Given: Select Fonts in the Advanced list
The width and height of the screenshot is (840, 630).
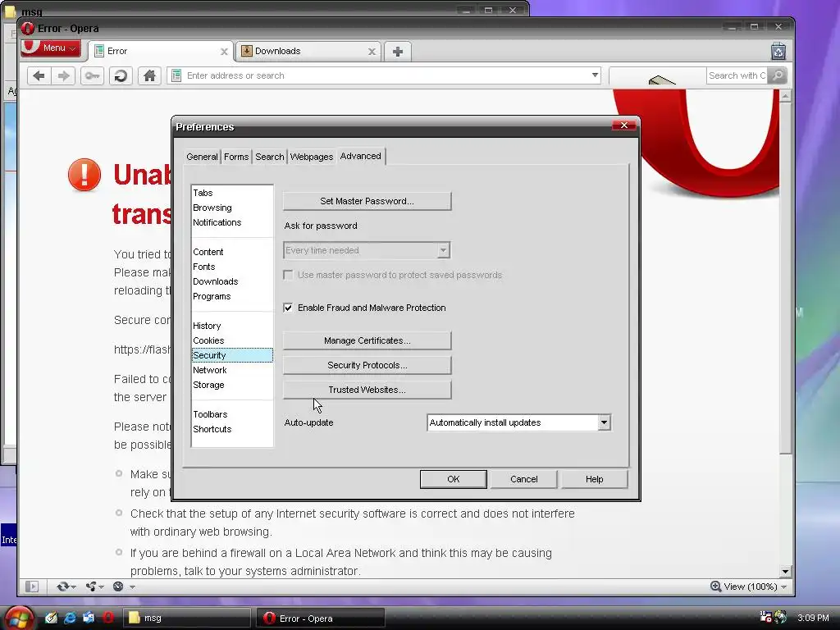Looking at the screenshot, I should point(232,267).
